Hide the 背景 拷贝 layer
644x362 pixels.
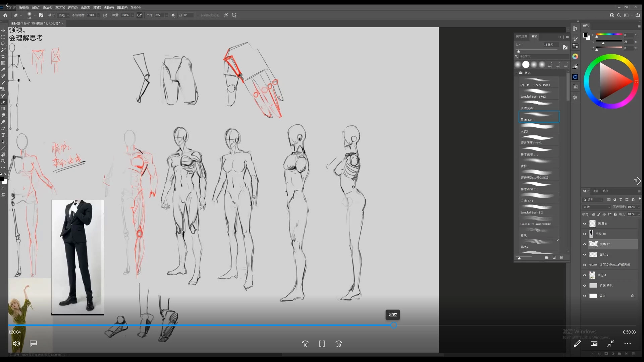click(x=585, y=286)
